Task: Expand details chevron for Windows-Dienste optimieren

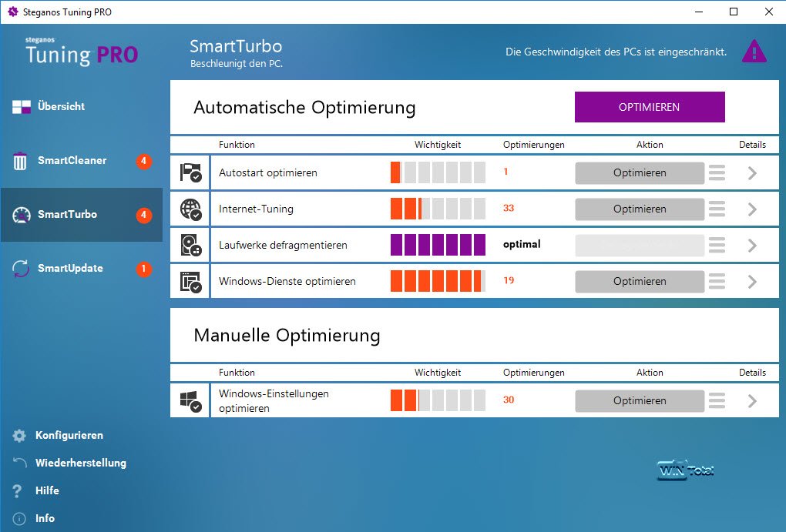Action: click(752, 282)
